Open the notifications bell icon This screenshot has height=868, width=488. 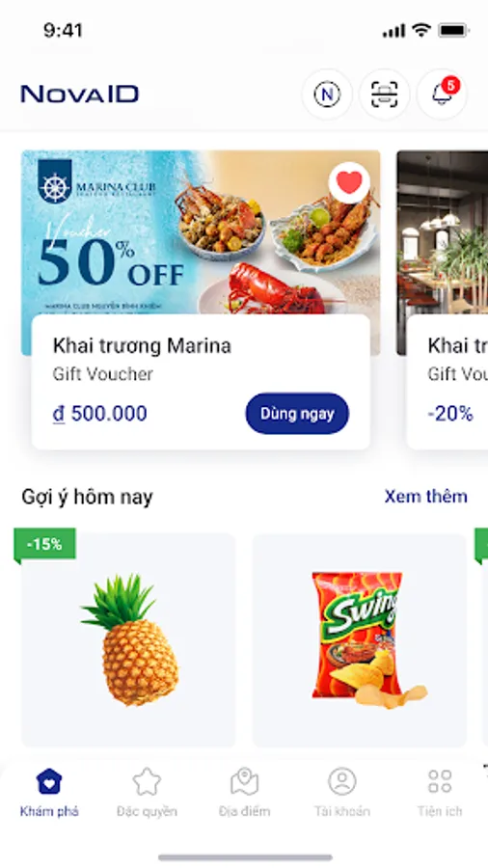(x=442, y=95)
